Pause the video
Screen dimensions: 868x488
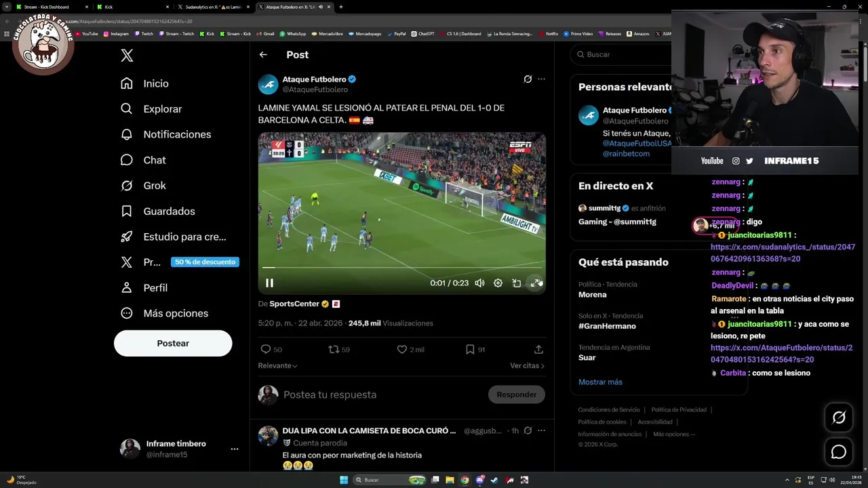(x=269, y=283)
